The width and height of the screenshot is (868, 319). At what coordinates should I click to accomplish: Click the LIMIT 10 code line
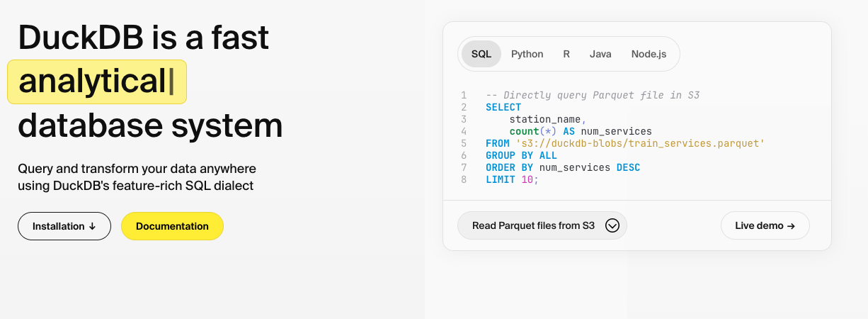pyautogui.click(x=512, y=179)
